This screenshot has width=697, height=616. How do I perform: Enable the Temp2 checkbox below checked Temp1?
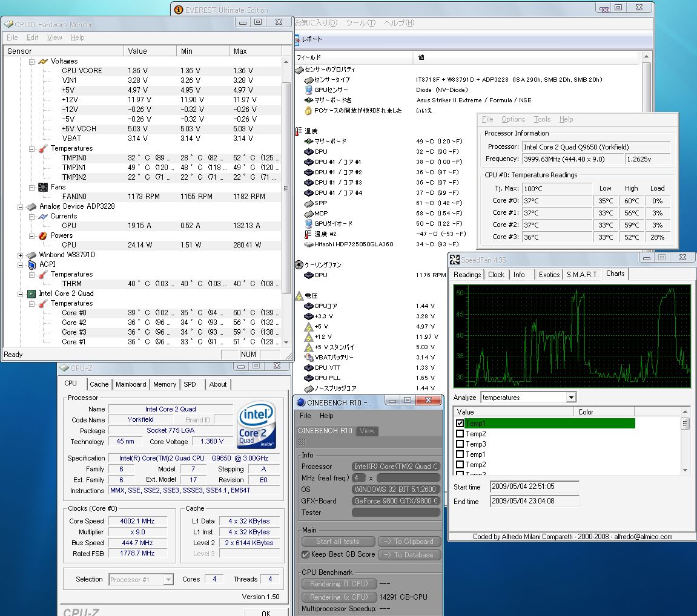click(460, 434)
